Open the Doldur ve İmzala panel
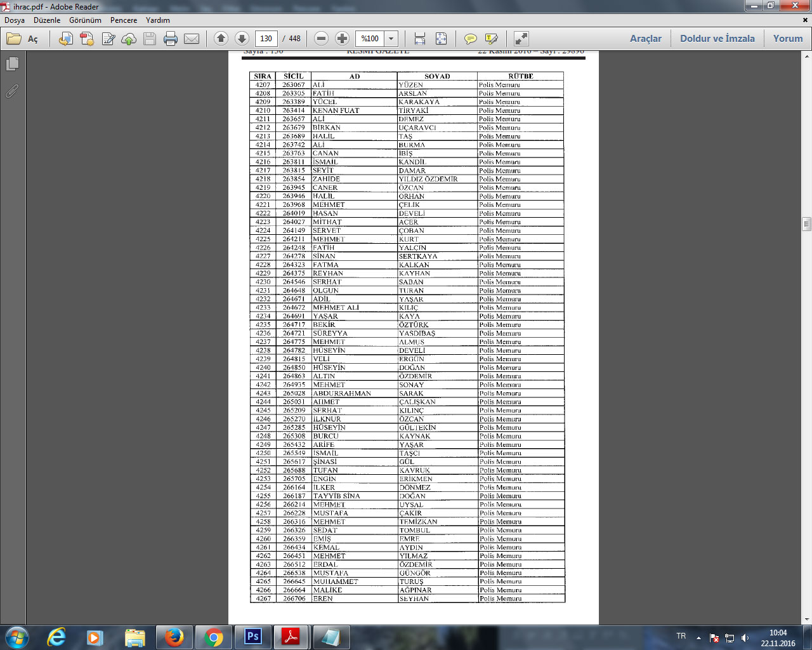The image size is (812, 650). [x=717, y=39]
